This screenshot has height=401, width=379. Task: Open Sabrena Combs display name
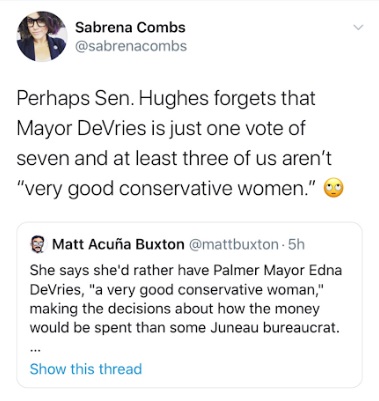(130, 27)
